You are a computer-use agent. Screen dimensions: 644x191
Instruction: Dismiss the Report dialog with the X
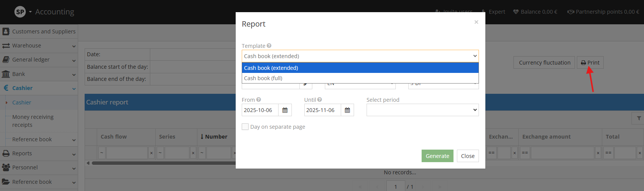(x=476, y=22)
